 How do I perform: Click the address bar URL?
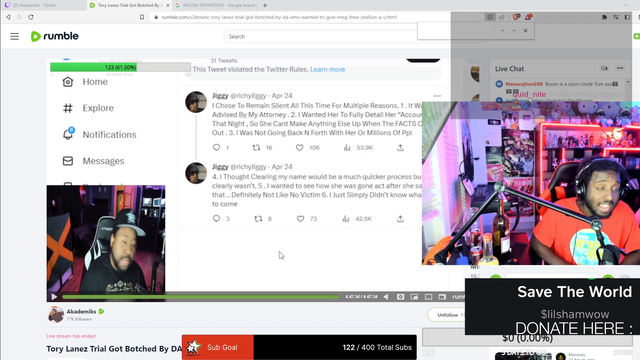279,17
